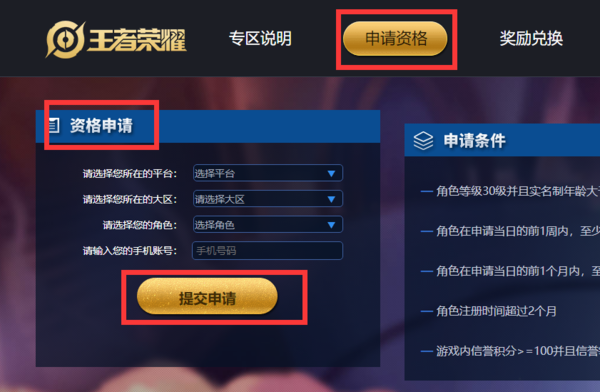Click the 申请条件 panel header
The width and height of the screenshot is (600, 392).
click(x=502, y=140)
